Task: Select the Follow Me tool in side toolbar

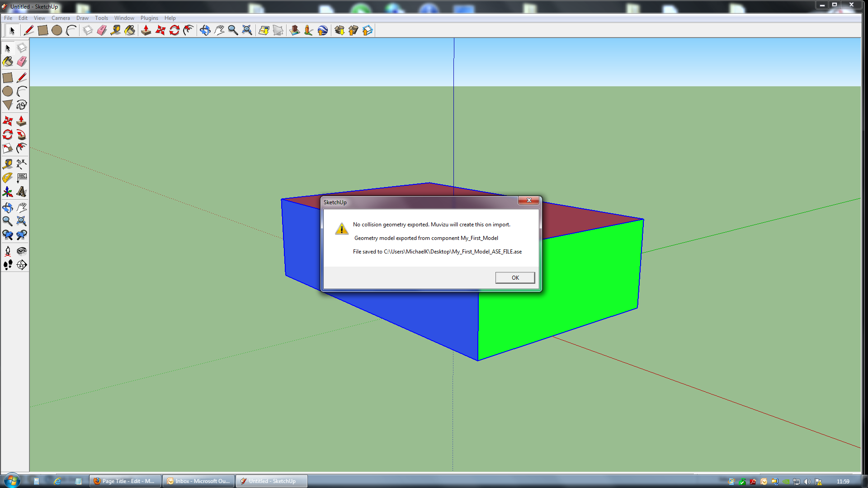Action: click(22, 135)
